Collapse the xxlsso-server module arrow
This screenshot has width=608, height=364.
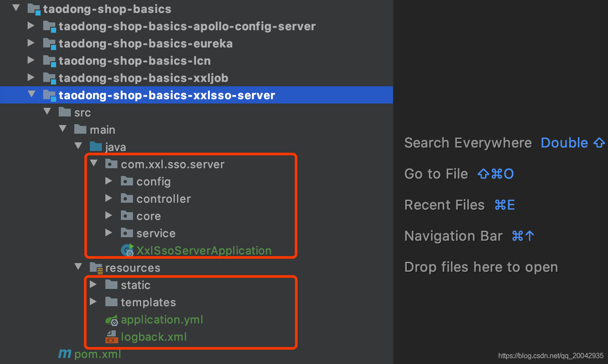pyautogui.click(x=32, y=94)
